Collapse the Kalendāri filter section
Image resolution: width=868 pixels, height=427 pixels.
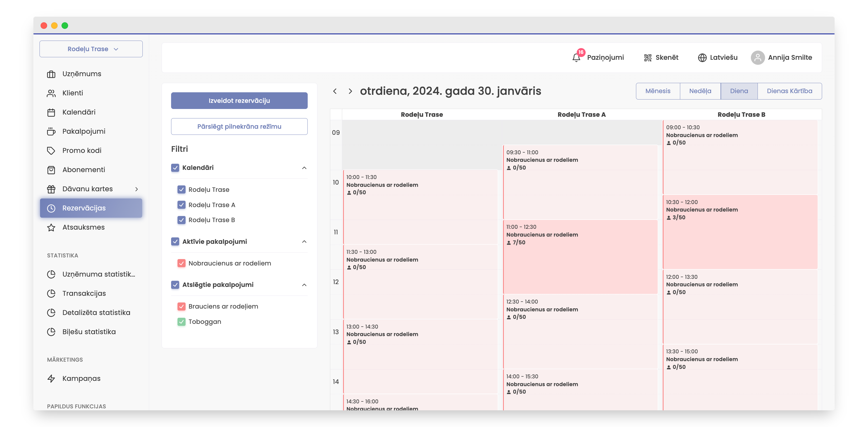click(304, 168)
